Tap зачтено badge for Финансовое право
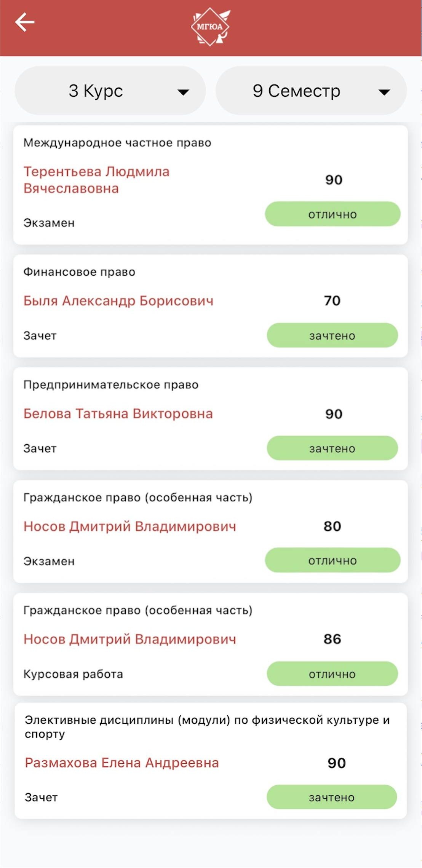This screenshot has height=868, width=422. (x=332, y=335)
